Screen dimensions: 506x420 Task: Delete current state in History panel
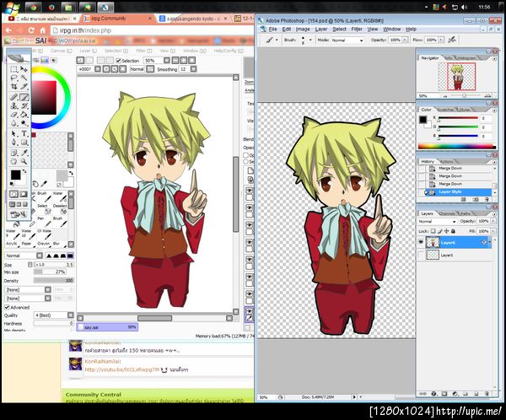point(487,200)
